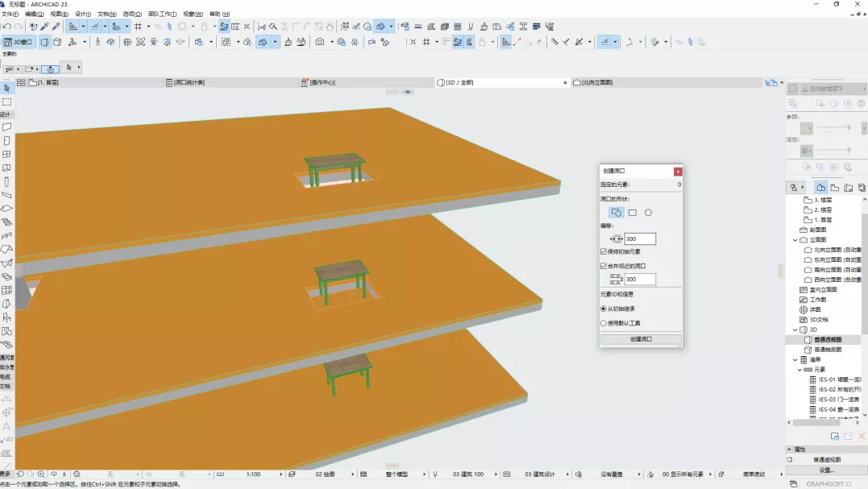Click the Undo arrow in the toolbar

(6, 27)
